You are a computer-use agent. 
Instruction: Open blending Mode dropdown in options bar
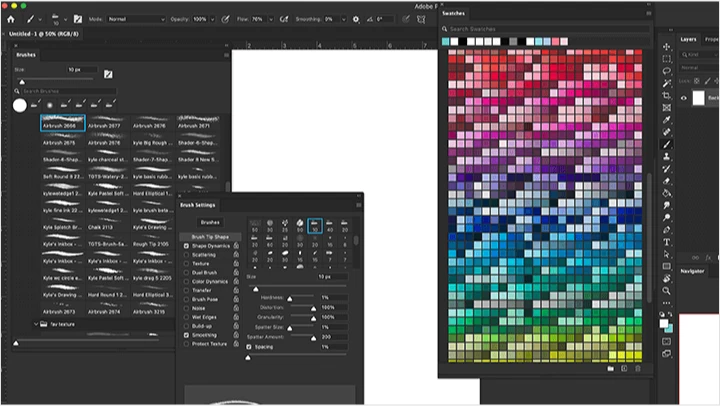tap(136, 19)
